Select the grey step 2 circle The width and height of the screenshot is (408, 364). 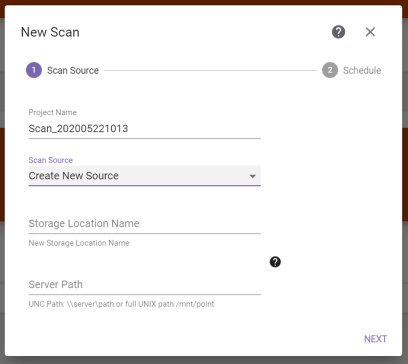[330, 70]
